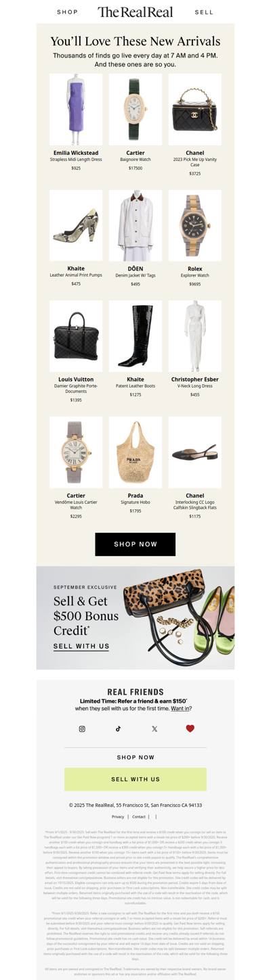Follow the underlined SELL WITH US banner link

coord(81,647)
